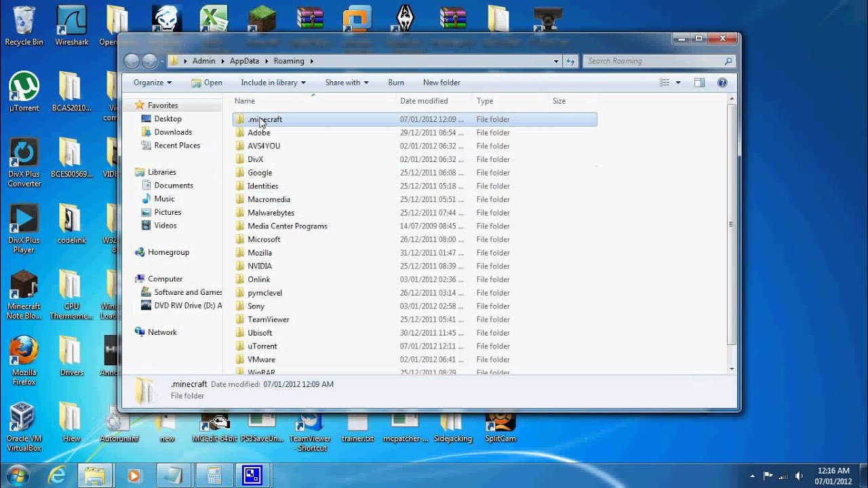Viewport: 868px width, 488px height.
Task: Click the search magnifier icon
Action: [728, 61]
